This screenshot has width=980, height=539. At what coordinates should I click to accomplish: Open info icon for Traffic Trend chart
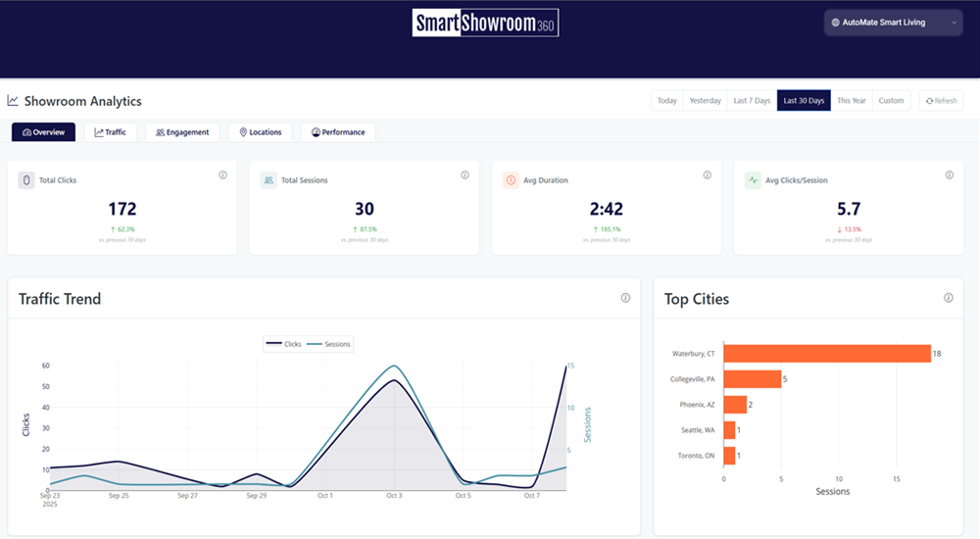click(x=625, y=298)
